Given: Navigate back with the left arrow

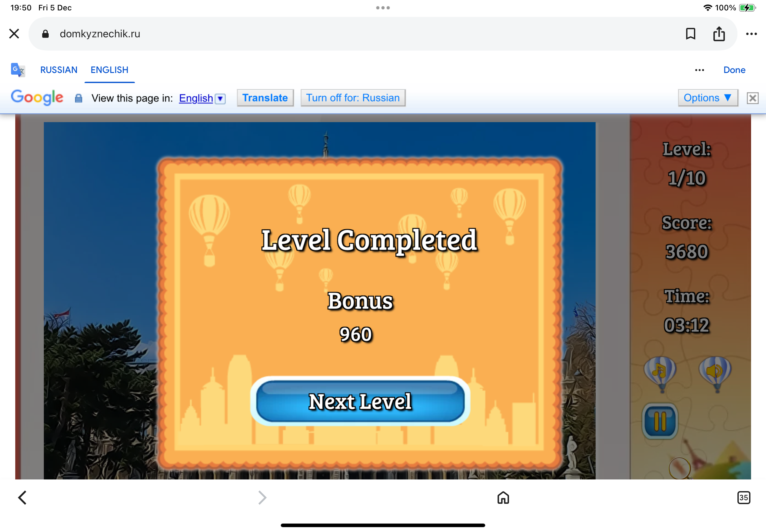Looking at the screenshot, I should click(x=22, y=498).
